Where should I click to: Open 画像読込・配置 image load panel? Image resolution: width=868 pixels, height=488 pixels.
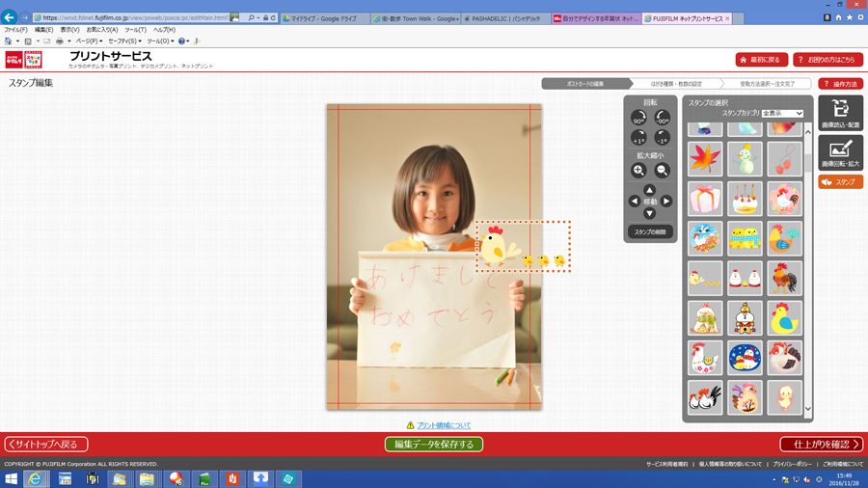point(840,114)
